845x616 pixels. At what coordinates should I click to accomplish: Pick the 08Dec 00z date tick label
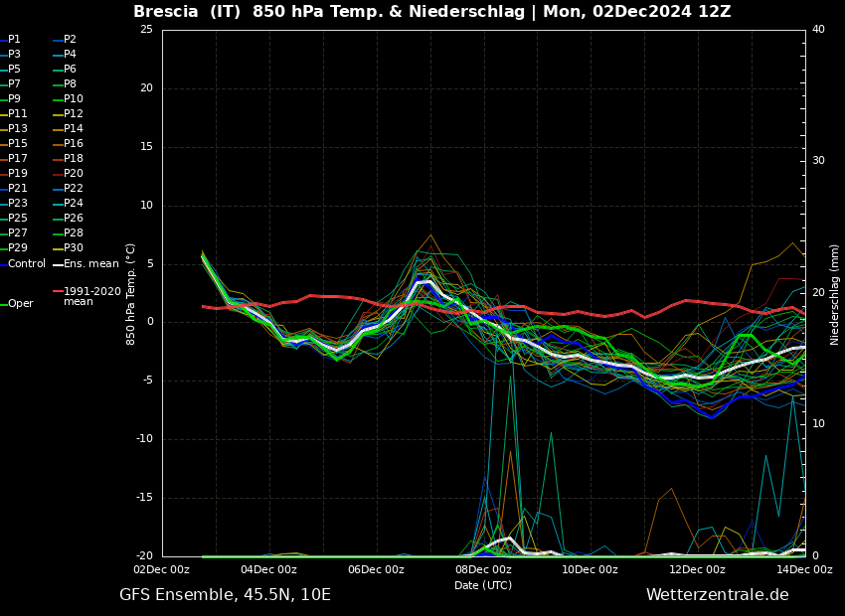point(483,569)
